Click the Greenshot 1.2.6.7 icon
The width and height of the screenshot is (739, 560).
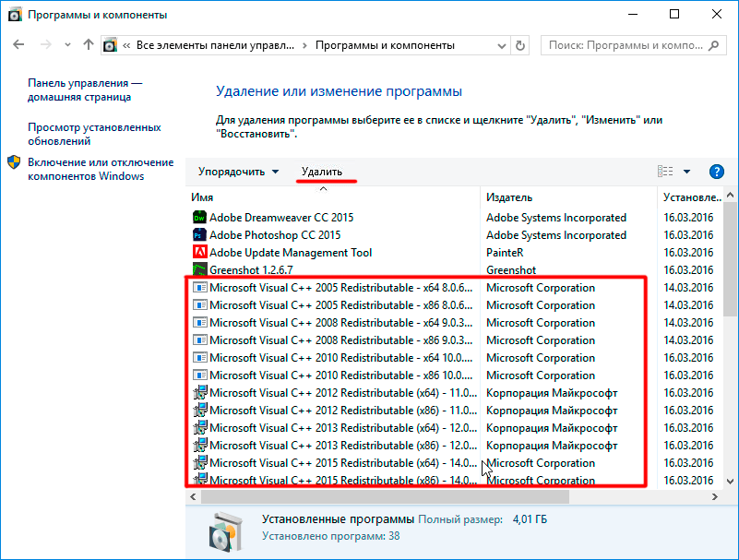(x=200, y=269)
